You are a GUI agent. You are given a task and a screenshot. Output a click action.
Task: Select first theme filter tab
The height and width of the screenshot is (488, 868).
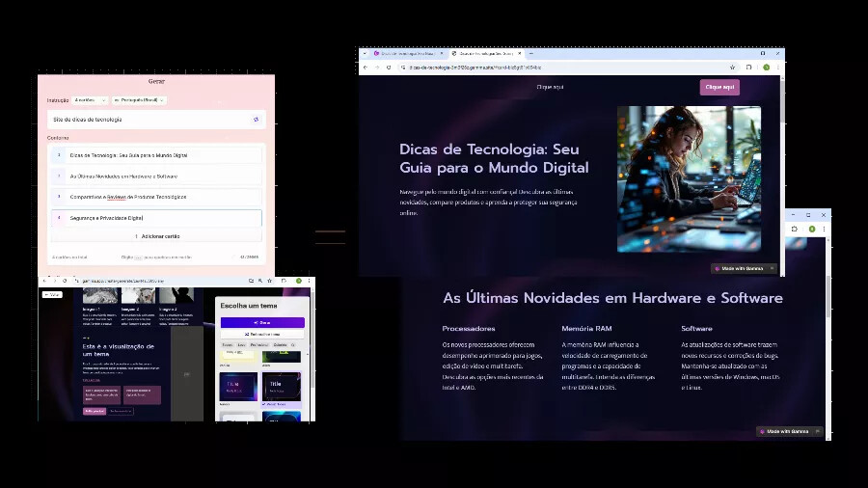pos(228,344)
